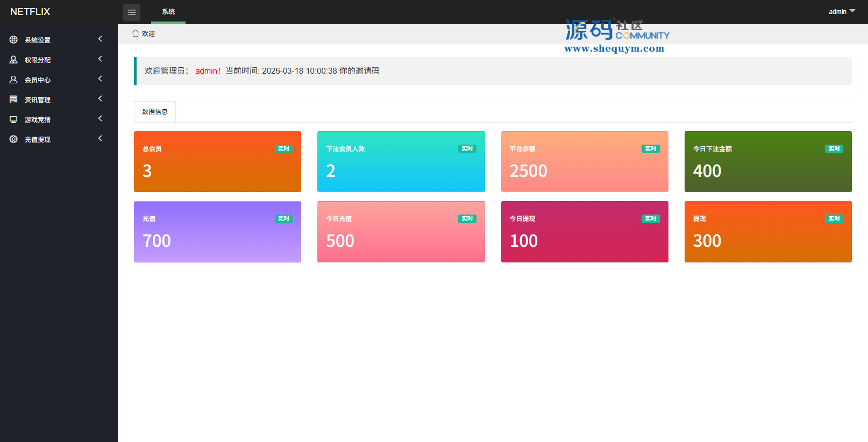The height and width of the screenshot is (442, 868).
Task: Select the 数据信息 tab
Action: pyautogui.click(x=155, y=112)
